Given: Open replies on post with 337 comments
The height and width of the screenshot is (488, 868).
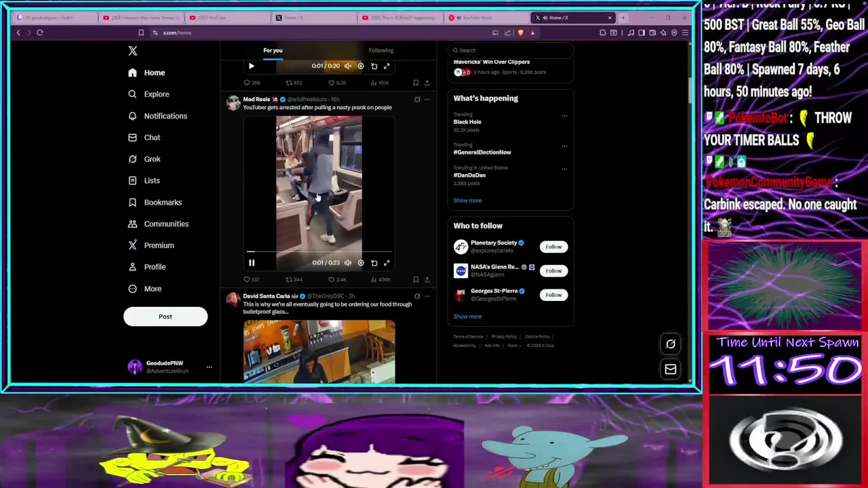Looking at the screenshot, I should (x=252, y=279).
